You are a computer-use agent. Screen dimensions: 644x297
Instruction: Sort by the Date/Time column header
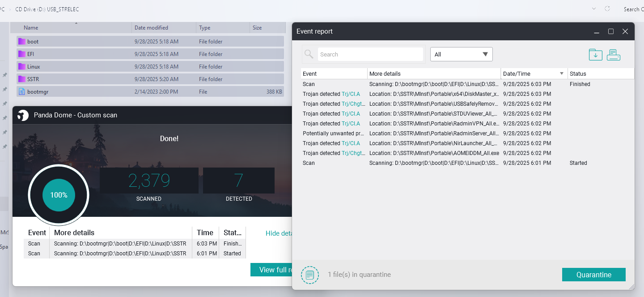(x=534, y=73)
